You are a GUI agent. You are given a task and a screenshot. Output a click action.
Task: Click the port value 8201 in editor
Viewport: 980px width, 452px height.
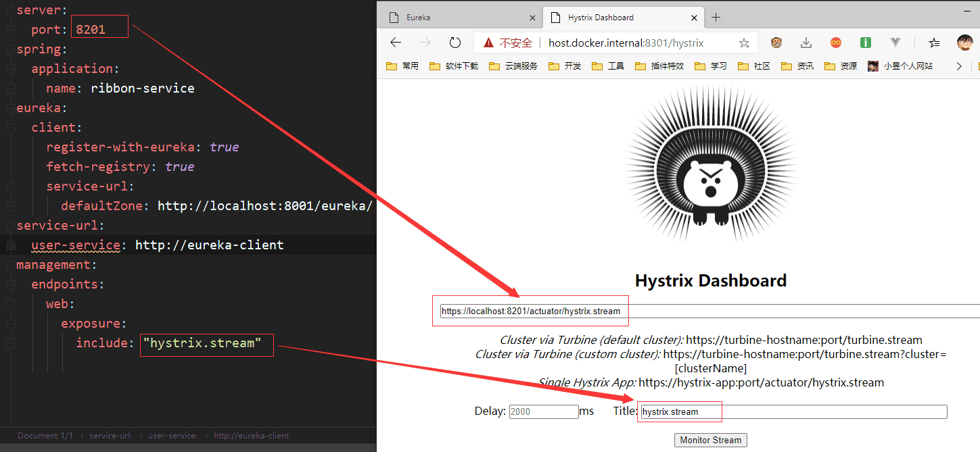[91, 29]
